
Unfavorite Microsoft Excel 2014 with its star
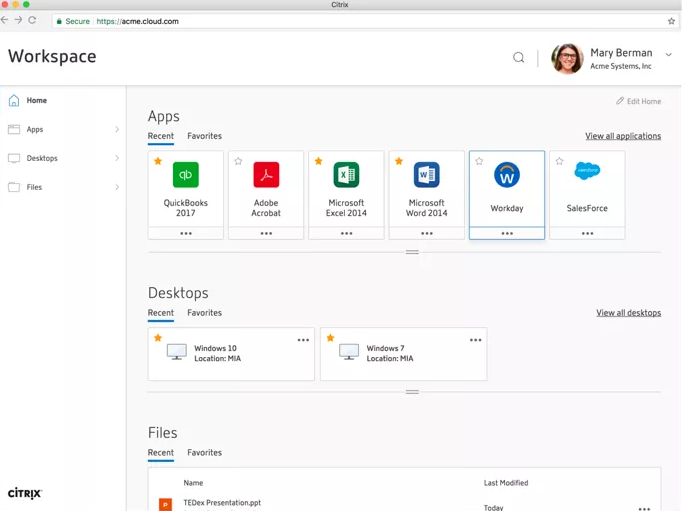click(318, 161)
